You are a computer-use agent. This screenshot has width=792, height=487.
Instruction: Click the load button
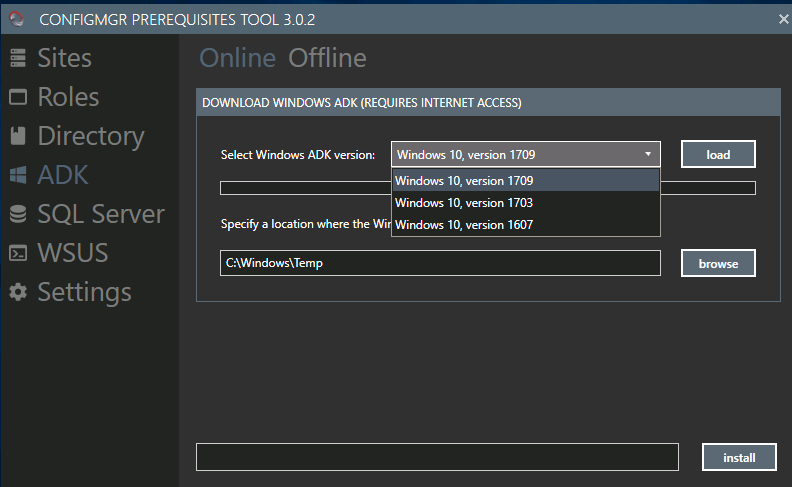[x=718, y=154]
